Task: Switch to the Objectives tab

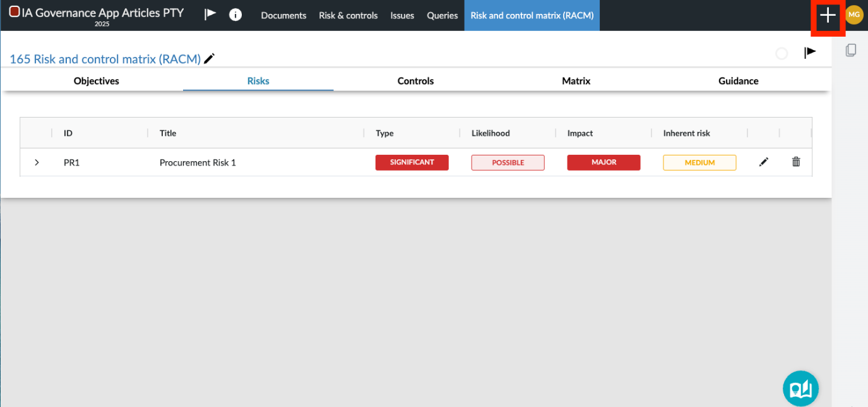Action: [x=97, y=81]
